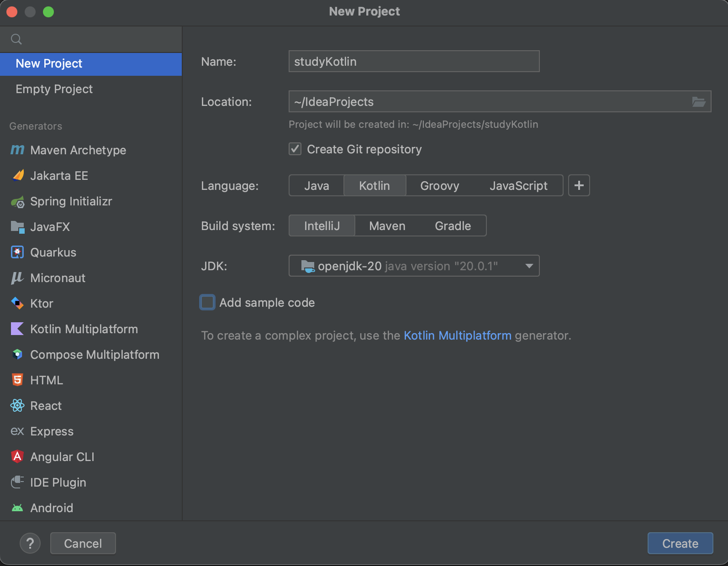
Task: Select New Project in sidebar
Action: click(91, 63)
